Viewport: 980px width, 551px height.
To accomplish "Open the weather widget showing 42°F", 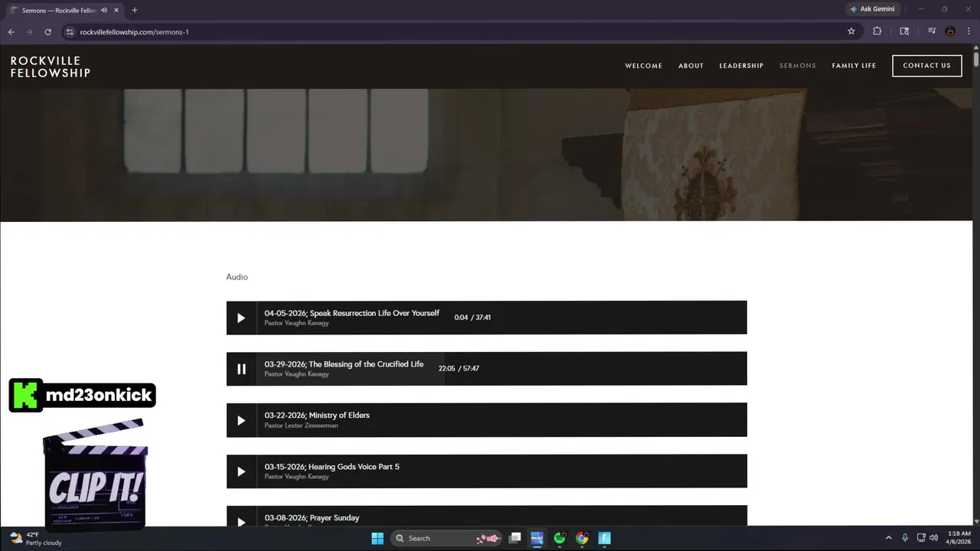I will pos(35,539).
